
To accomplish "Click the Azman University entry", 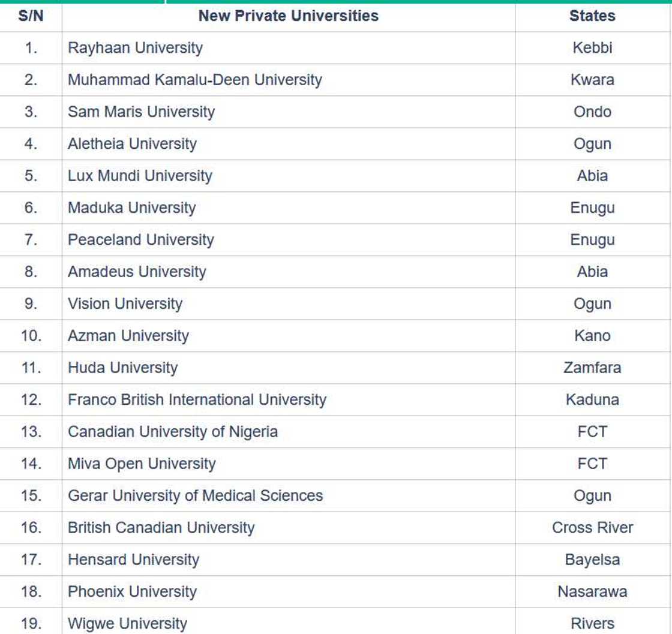I will tap(128, 335).
